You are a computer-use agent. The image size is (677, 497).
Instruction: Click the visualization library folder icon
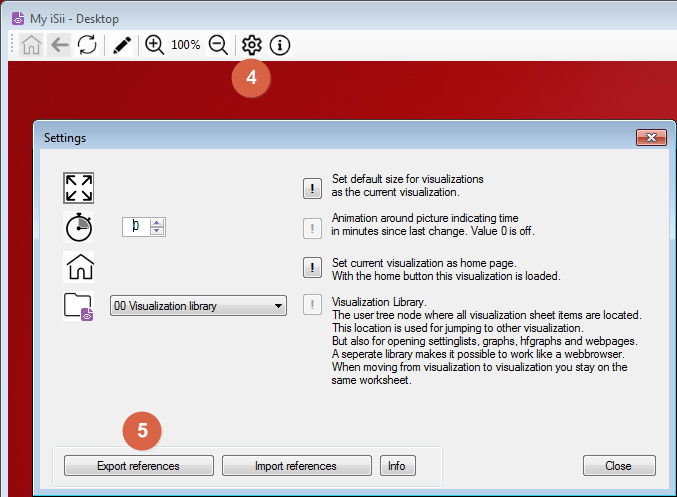79,306
